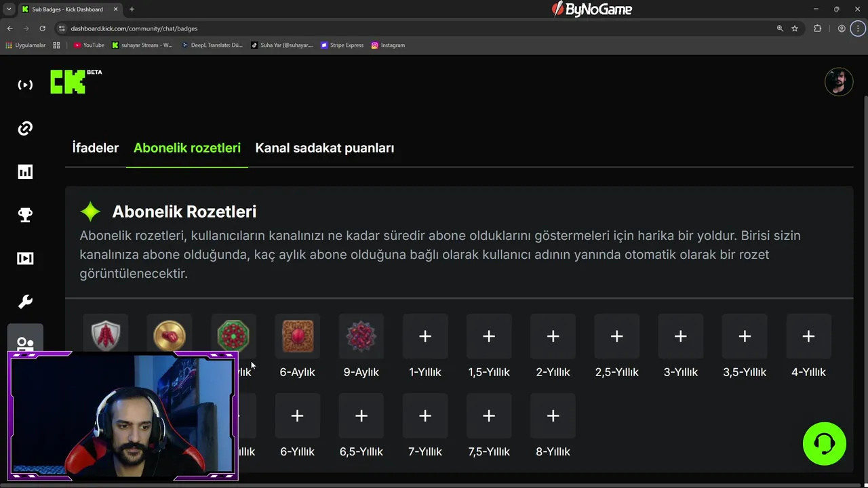Select the Abonelik rozetleri tab
Viewport: 868px width, 488px height.
(187, 148)
